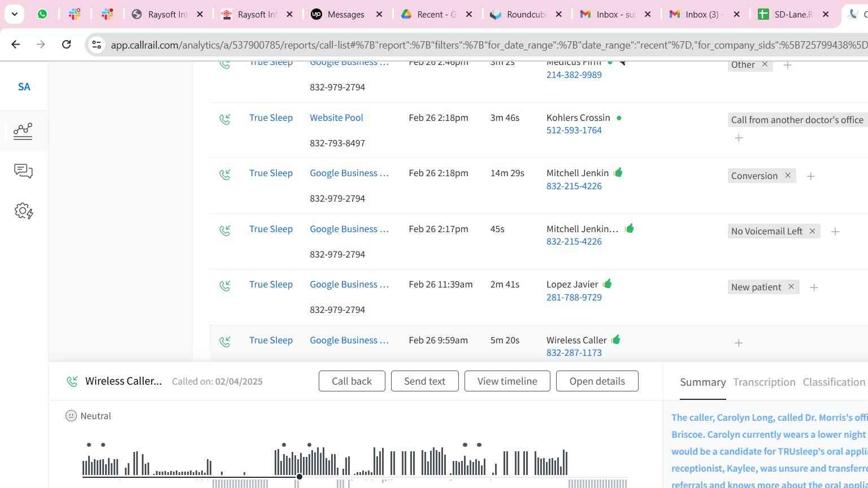Close the Recent Google Drive browser tab

(468, 14)
